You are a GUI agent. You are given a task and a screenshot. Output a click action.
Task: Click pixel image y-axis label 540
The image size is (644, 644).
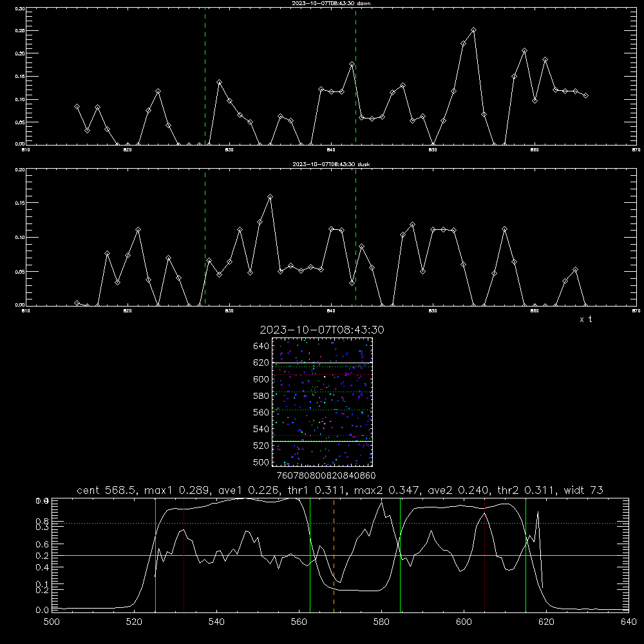point(261,429)
